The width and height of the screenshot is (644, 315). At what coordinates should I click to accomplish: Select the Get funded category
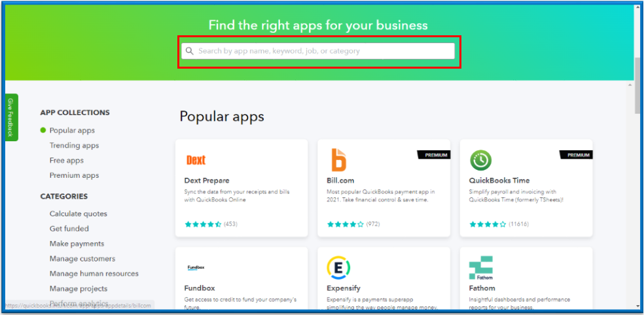click(x=69, y=229)
